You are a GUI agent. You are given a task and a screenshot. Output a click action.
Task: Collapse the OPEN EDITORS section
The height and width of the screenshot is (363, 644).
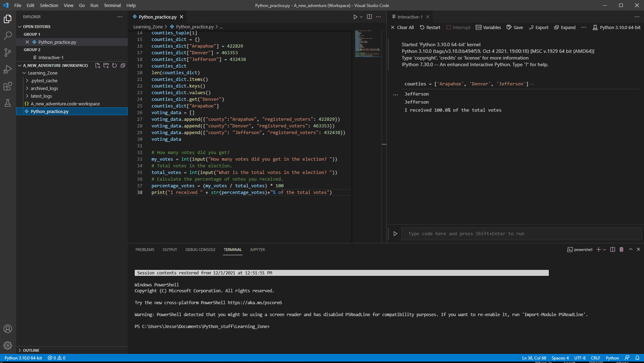[36, 27]
